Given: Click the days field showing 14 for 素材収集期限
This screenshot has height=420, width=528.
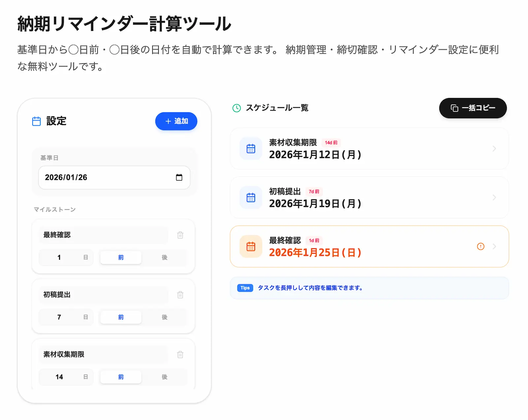Looking at the screenshot, I should pyautogui.click(x=66, y=377).
